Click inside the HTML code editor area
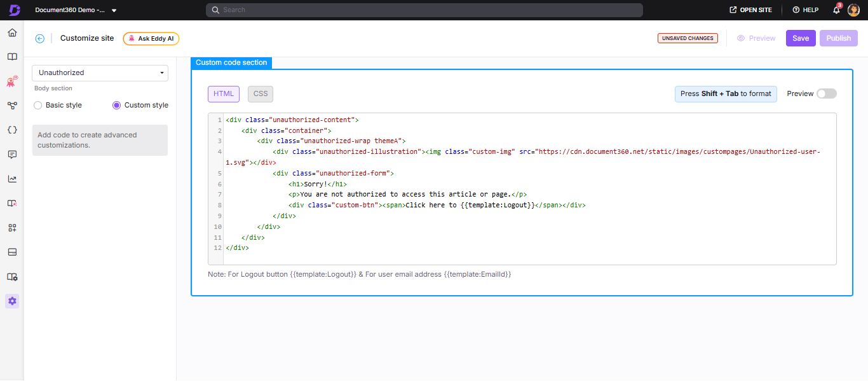The width and height of the screenshot is (868, 381). (522, 189)
